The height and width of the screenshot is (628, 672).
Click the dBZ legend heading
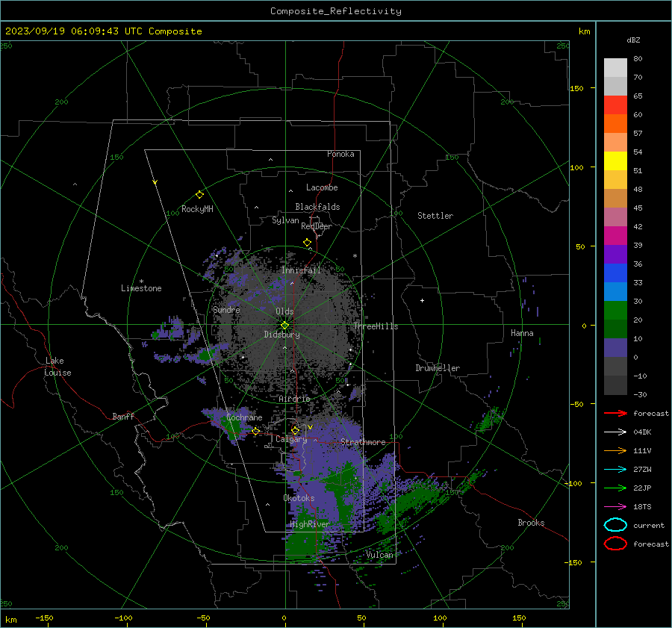click(x=633, y=40)
